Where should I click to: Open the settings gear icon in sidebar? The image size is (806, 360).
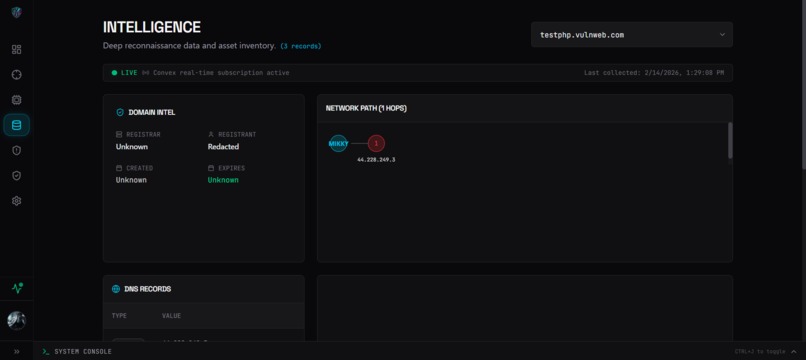16,201
